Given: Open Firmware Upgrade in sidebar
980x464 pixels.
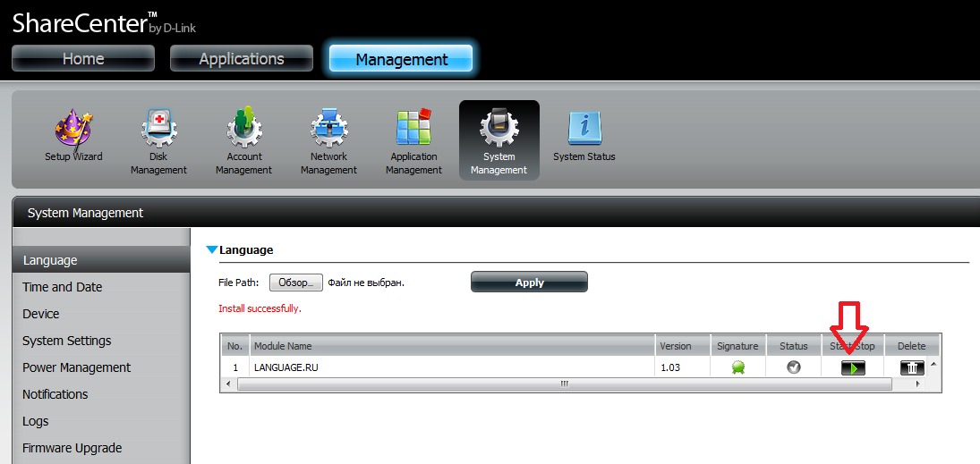Looking at the screenshot, I should click(x=72, y=448).
